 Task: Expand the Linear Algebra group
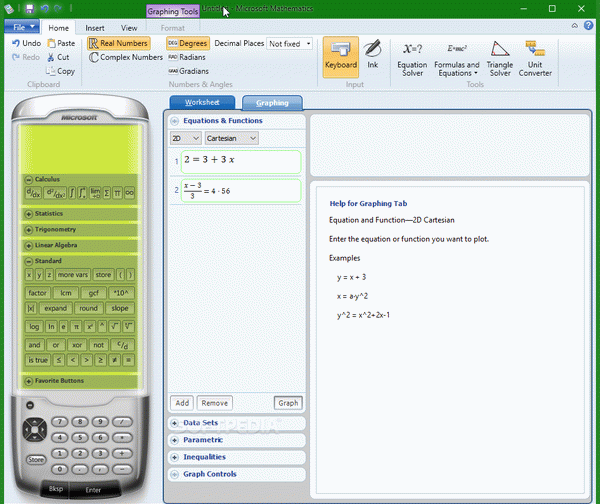[29, 245]
